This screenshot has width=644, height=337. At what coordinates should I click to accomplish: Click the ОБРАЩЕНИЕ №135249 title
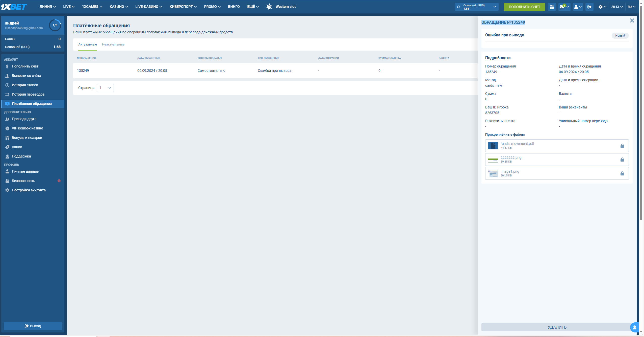tap(503, 22)
